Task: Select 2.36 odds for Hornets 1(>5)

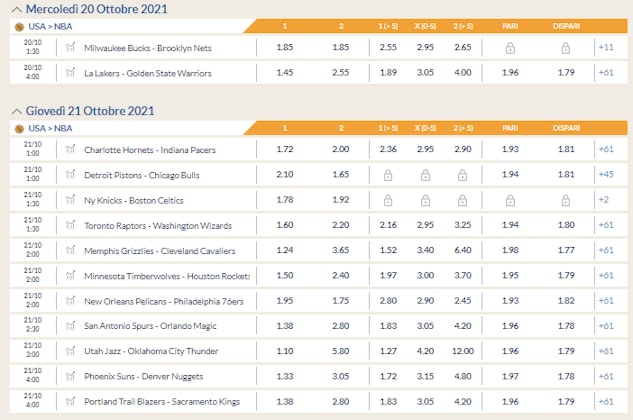Action: click(x=388, y=149)
